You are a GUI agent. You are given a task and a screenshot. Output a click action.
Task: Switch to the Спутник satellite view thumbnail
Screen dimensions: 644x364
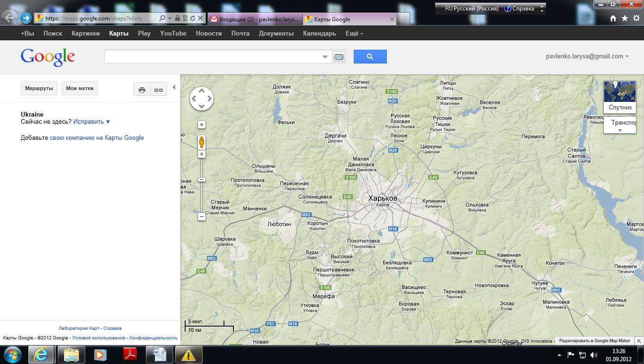point(620,97)
